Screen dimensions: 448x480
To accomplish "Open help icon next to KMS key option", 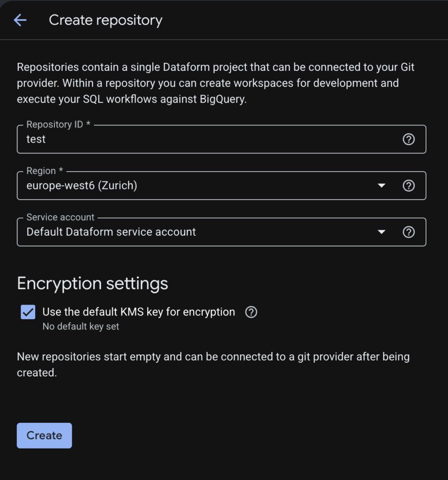I will tap(251, 312).
